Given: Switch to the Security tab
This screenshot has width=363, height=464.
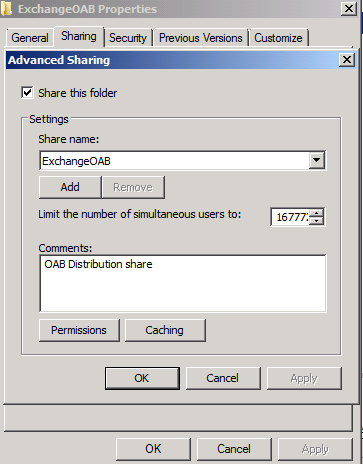Looking at the screenshot, I should click(x=128, y=38).
